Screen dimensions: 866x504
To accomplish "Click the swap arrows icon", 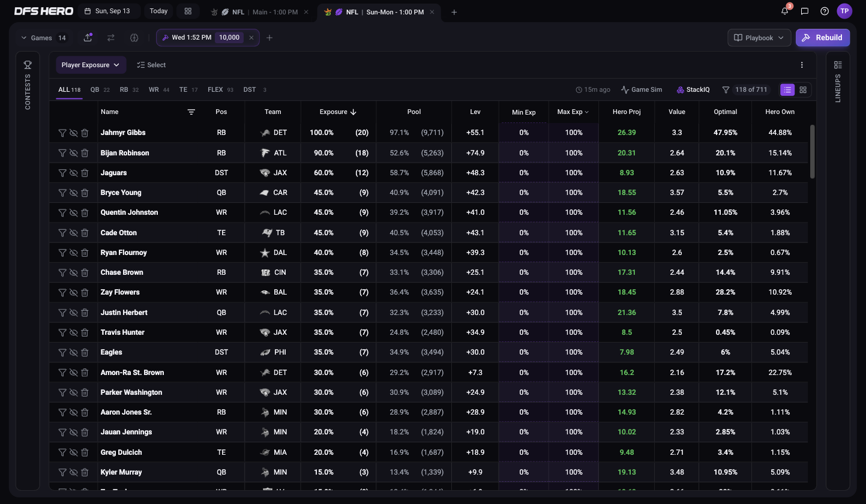I will [x=111, y=37].
